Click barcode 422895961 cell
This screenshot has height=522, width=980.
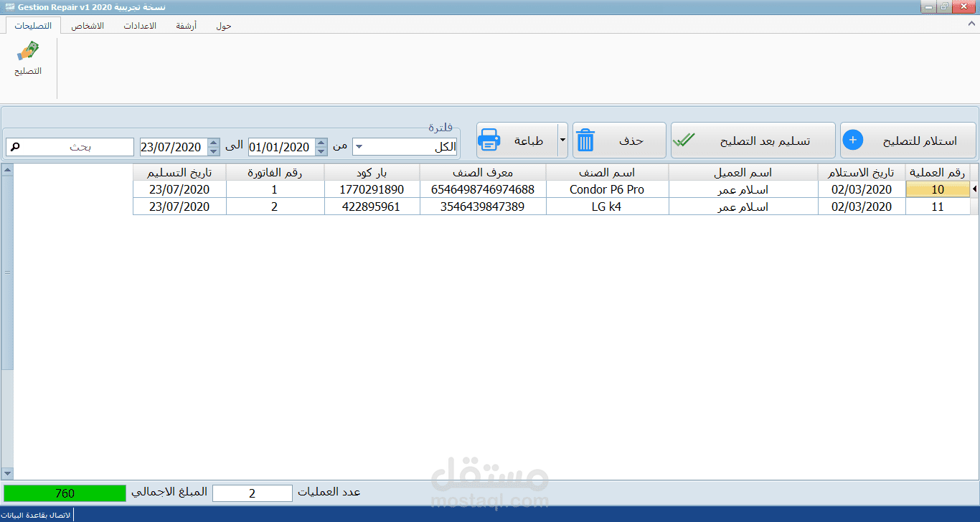point(372,207)
